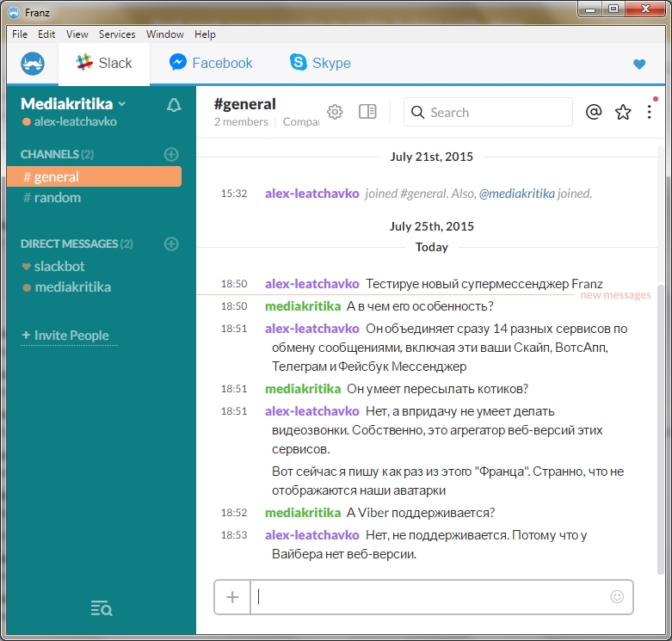The width and height of the screenshot is (672, 641).
Task: Click the #general channel title
Action: pyautogui.click(x=244, y=104)
